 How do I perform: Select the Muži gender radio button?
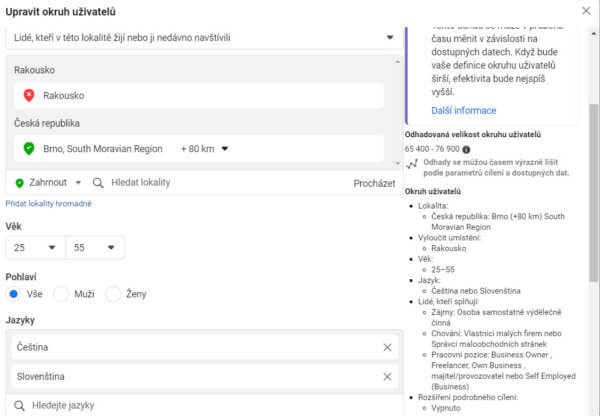click(61, 294)
